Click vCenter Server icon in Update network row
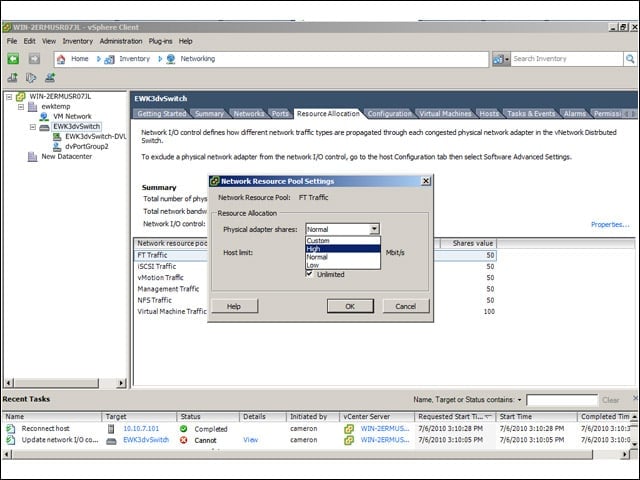The image size is (640, 480). (349, 440)
